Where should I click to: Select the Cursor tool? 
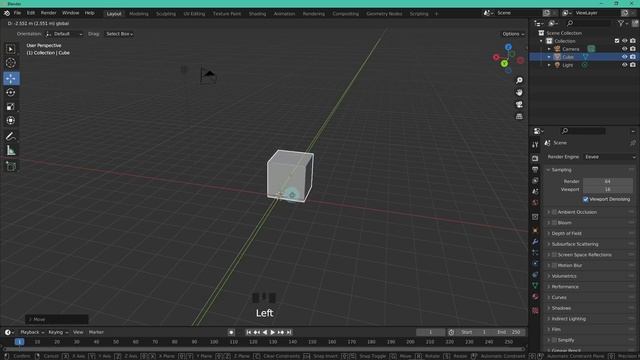(x=11, y=63)
